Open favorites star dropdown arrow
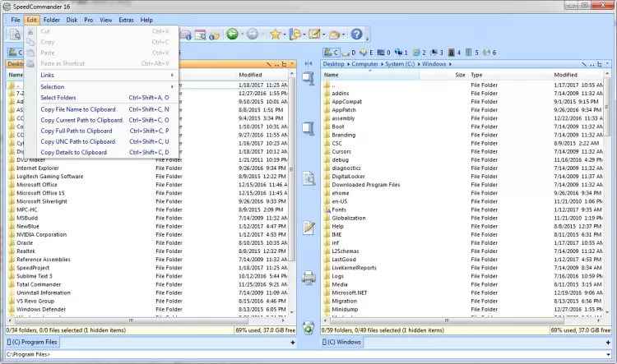This screenshot has width=617, height=364. pos(285,35)
